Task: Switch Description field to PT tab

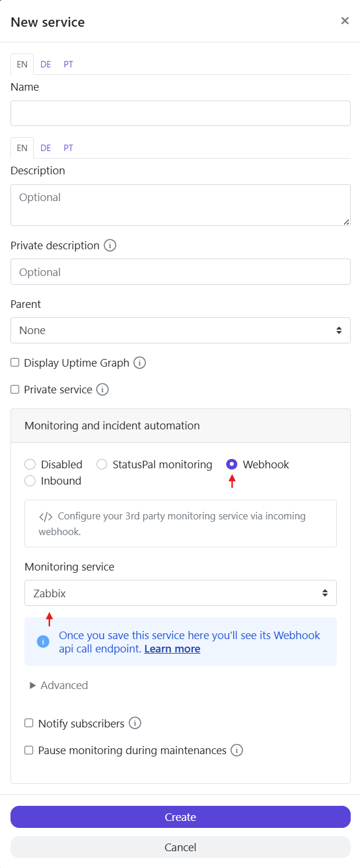Action: click(x=69, y=148)
